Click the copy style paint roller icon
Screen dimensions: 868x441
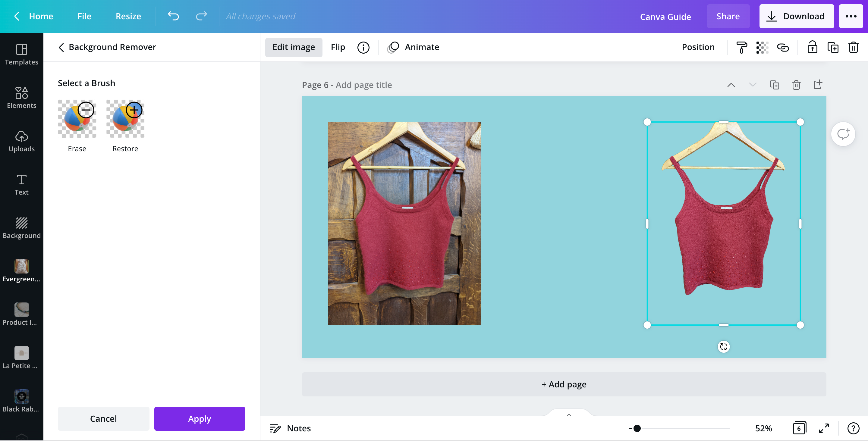741,47
